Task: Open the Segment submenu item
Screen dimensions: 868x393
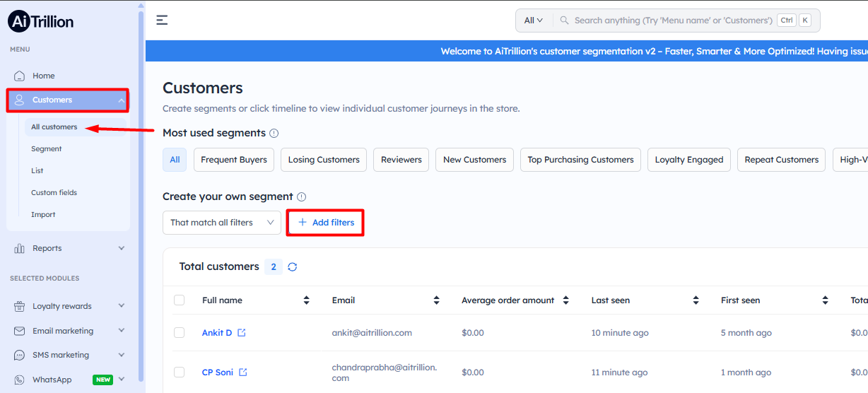Action: tap(47, 149)
